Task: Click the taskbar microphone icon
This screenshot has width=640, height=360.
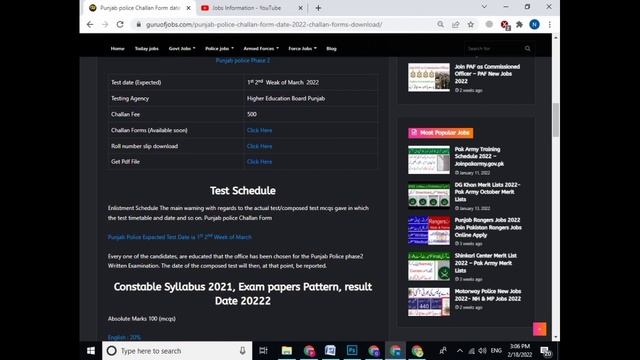Action: click(242, 351)
